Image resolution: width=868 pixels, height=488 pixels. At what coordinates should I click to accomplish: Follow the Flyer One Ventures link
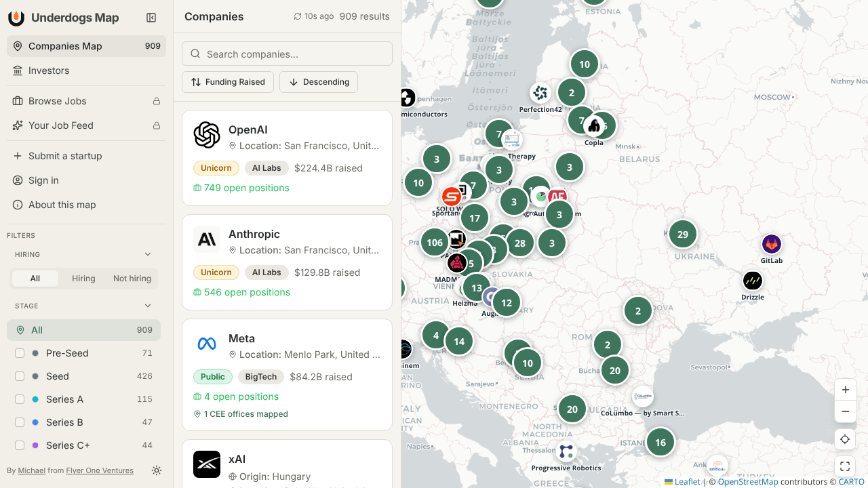(100, 470)
